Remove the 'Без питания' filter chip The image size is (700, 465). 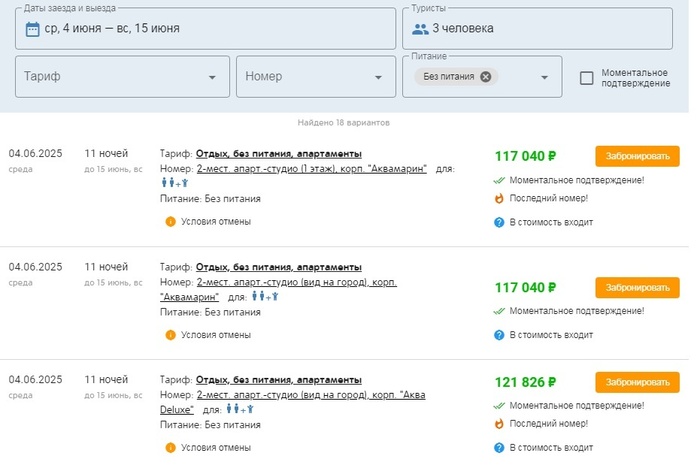click(x=486, y=77)
